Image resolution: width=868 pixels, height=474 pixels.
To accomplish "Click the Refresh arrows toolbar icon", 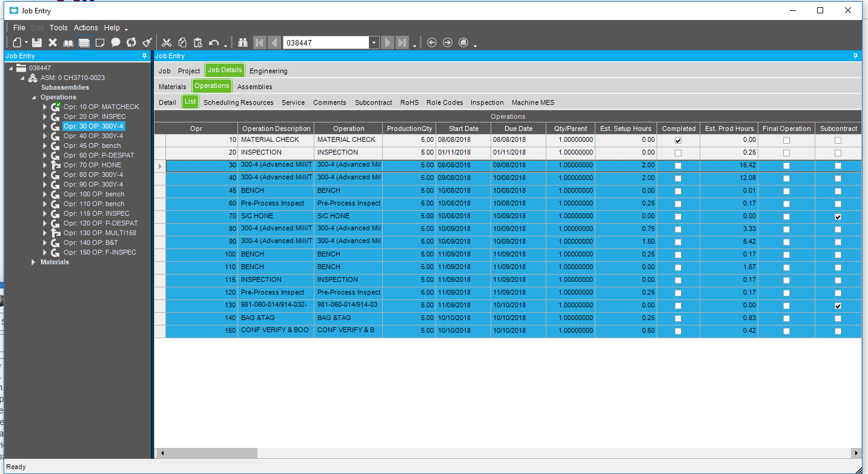I will 131,42.
